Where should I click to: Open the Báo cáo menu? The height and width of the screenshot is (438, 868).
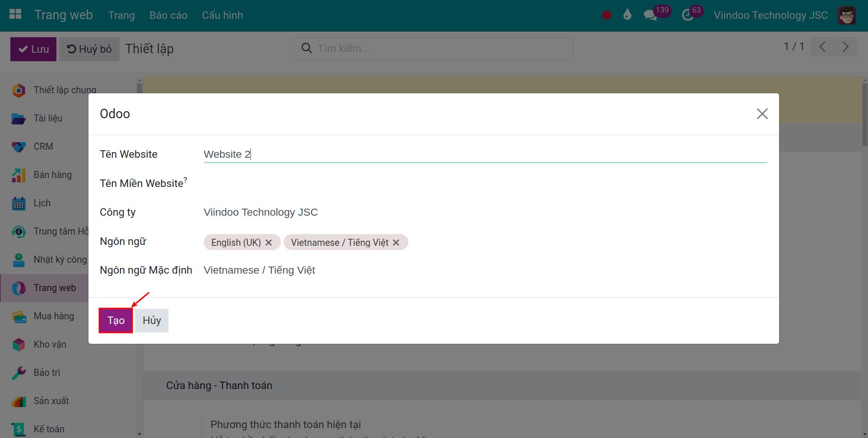[x=168, y=15]
